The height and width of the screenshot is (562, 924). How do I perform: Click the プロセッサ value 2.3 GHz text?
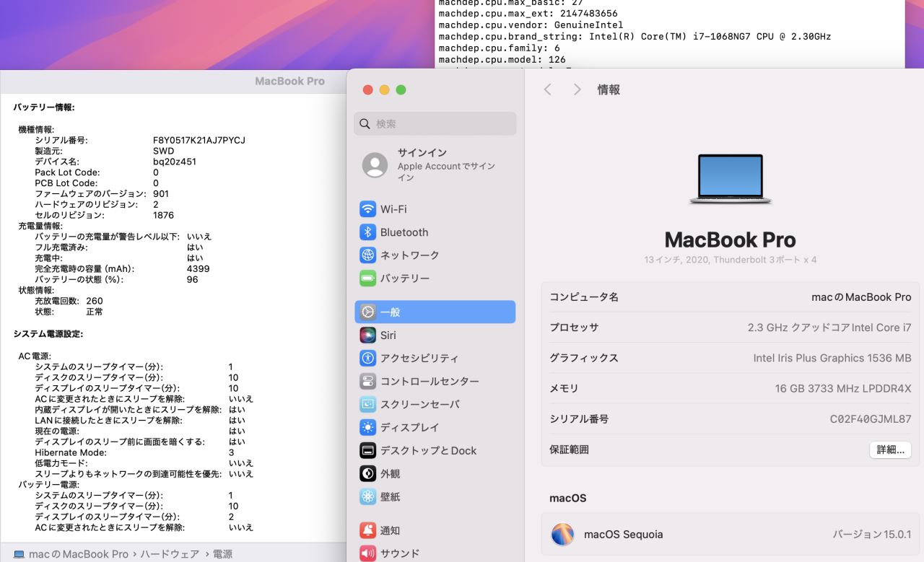[x=829, y=328]
